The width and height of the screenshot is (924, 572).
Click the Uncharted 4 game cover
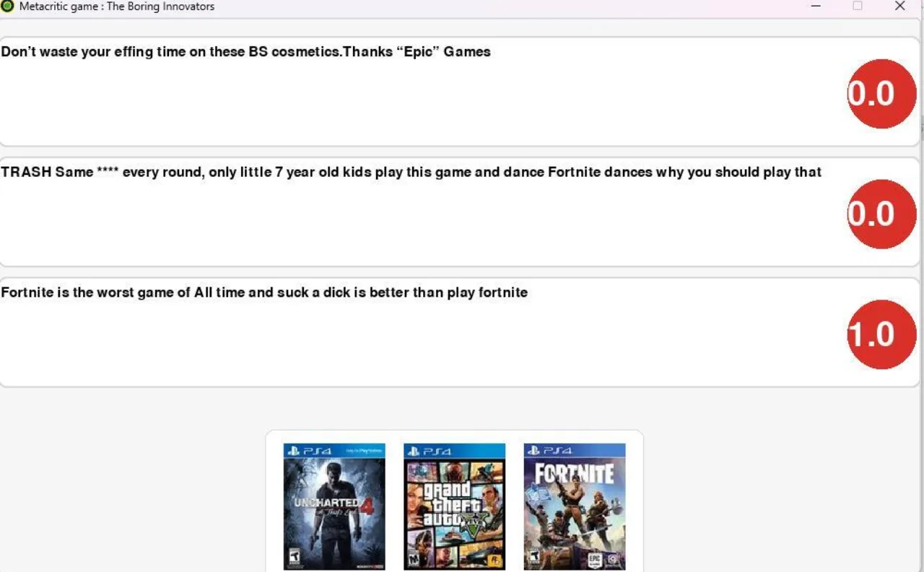tap(334, 507)
